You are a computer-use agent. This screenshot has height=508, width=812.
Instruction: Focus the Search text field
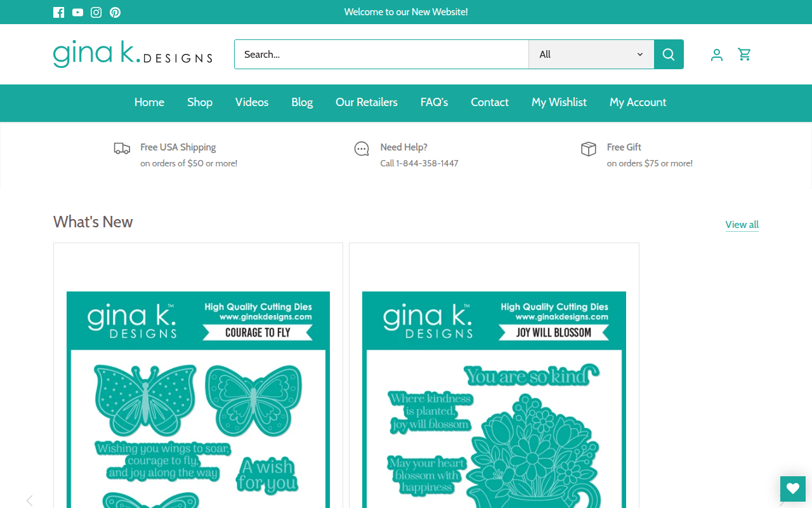(x=381, y=54)
